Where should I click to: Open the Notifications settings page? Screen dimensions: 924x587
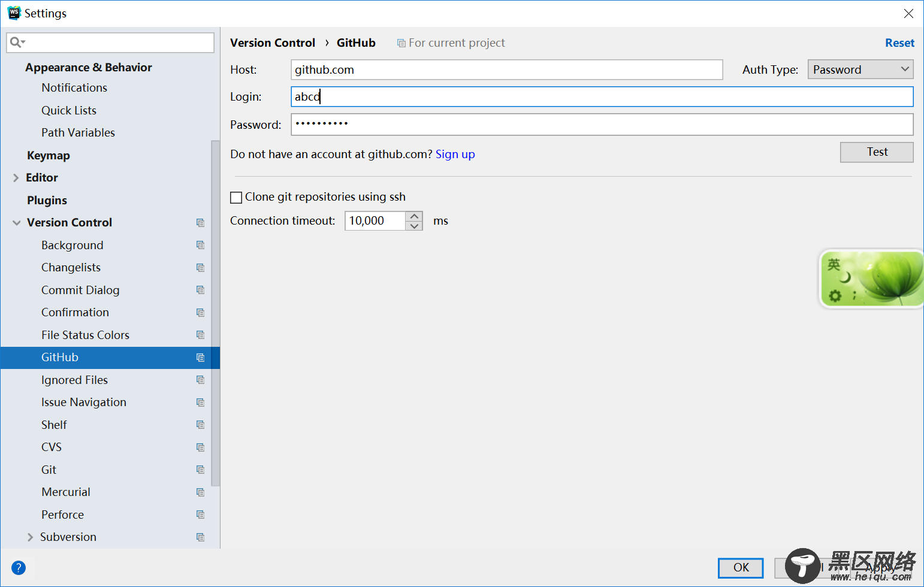tap(74, 87)
